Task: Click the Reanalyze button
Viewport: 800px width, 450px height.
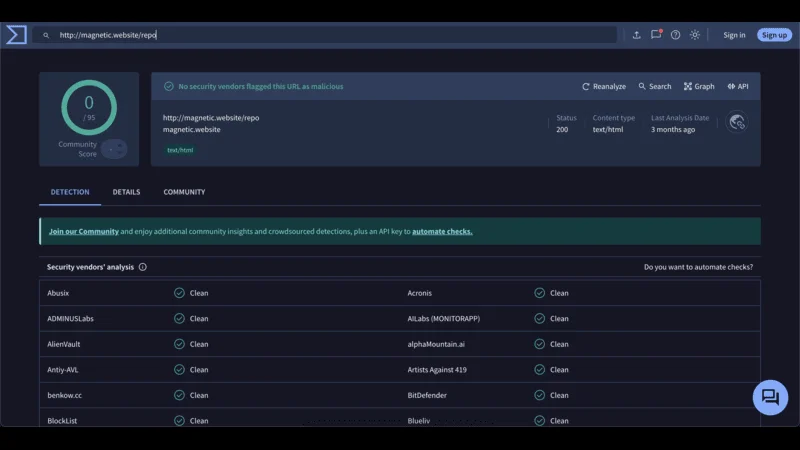Action: coord(604,87)
